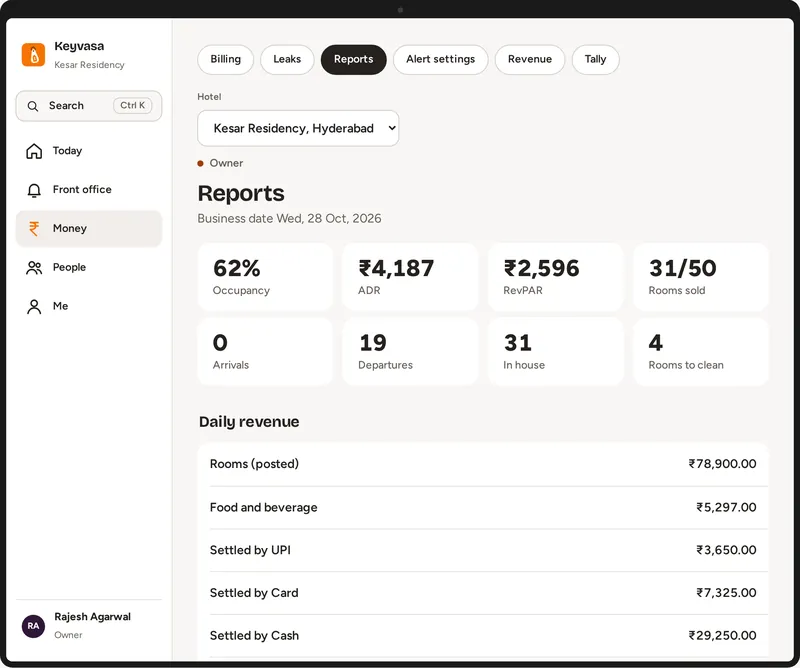Viewport: 800px width, 668px height.
Task: Open the People section
Action: [89, 267]
